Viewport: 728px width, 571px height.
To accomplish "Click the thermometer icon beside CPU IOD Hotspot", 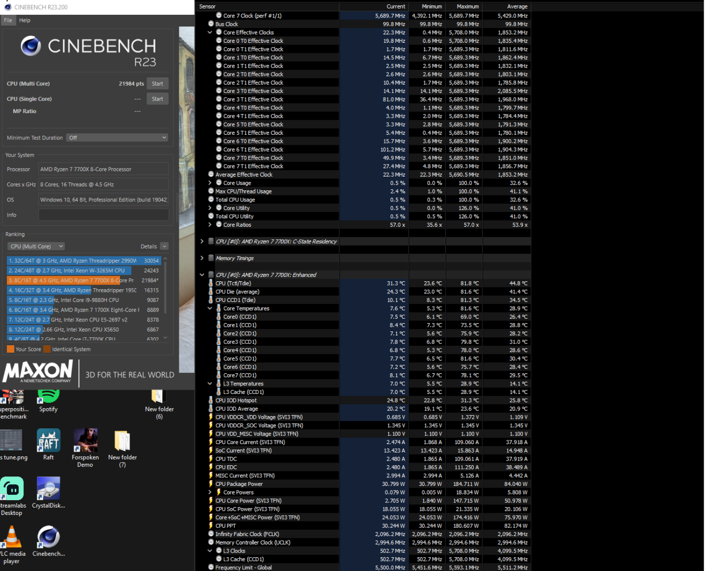I will coord(211,400).
